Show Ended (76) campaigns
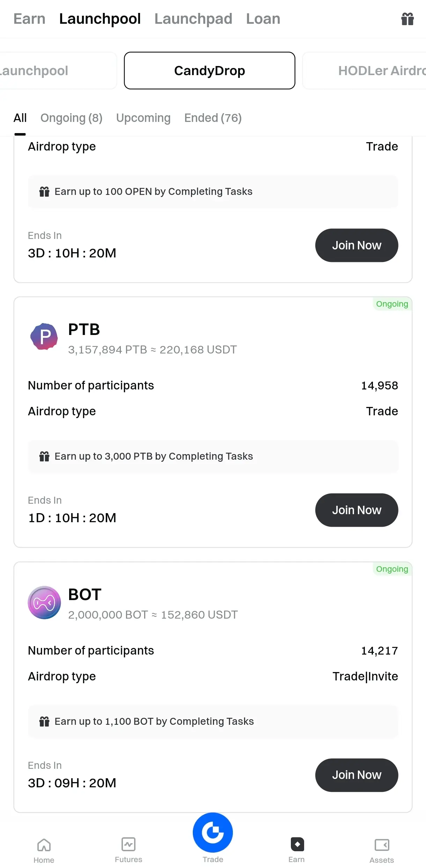The image size is (426, 868). click(213, 118)
